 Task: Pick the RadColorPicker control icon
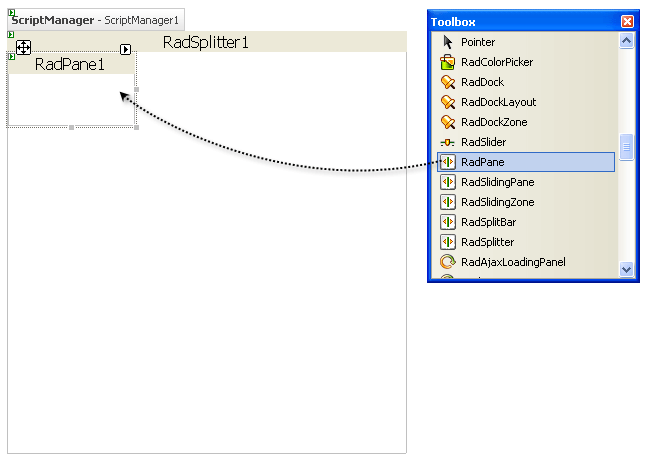[449, 62]
